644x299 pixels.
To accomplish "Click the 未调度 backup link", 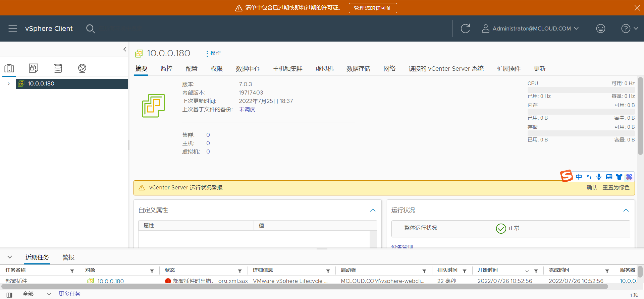I will [247, 110].
